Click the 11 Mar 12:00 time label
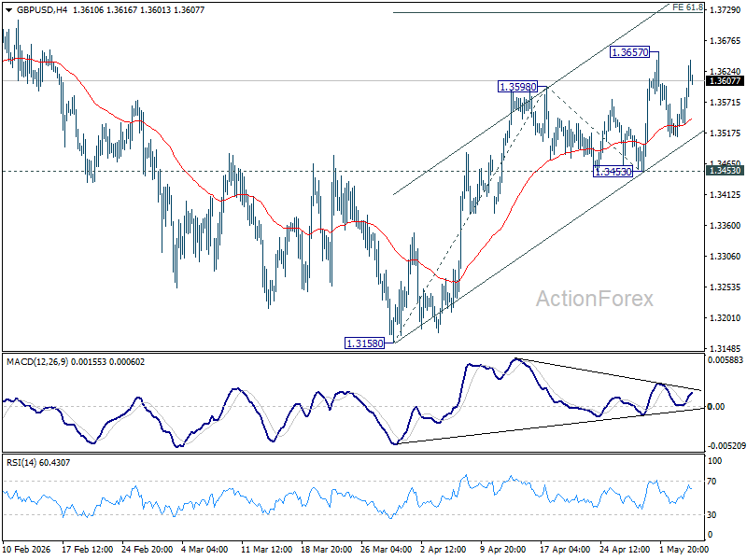747x560 pixels. (267, 550)
